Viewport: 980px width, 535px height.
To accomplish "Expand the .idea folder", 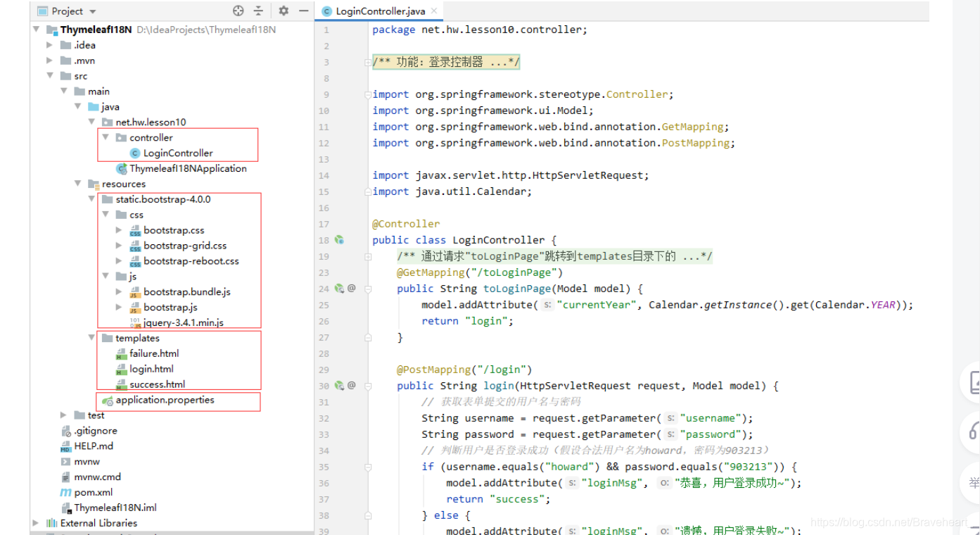I will [49, 45].
